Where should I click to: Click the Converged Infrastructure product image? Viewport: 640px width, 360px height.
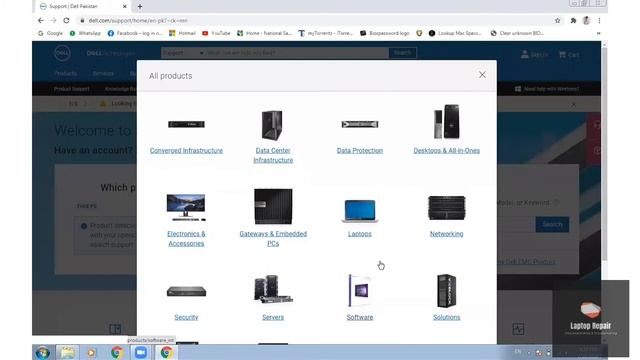click(x=186, y=124)
